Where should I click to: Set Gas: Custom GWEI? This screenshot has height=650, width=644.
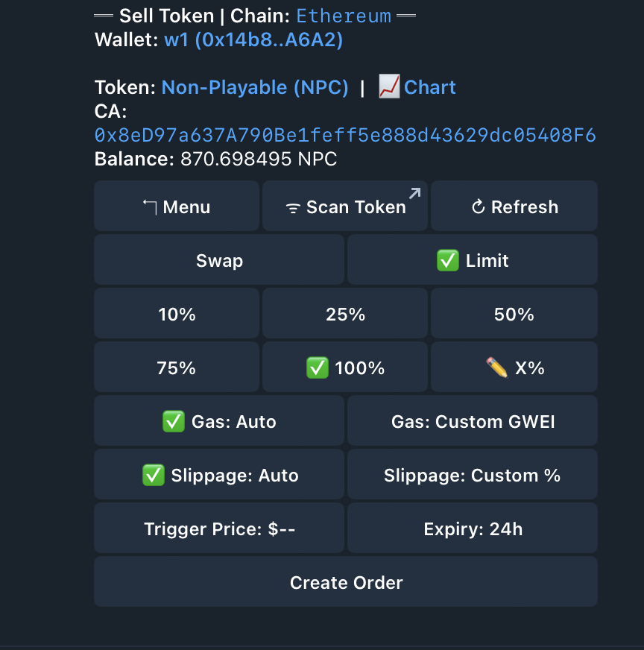[473, 421]
